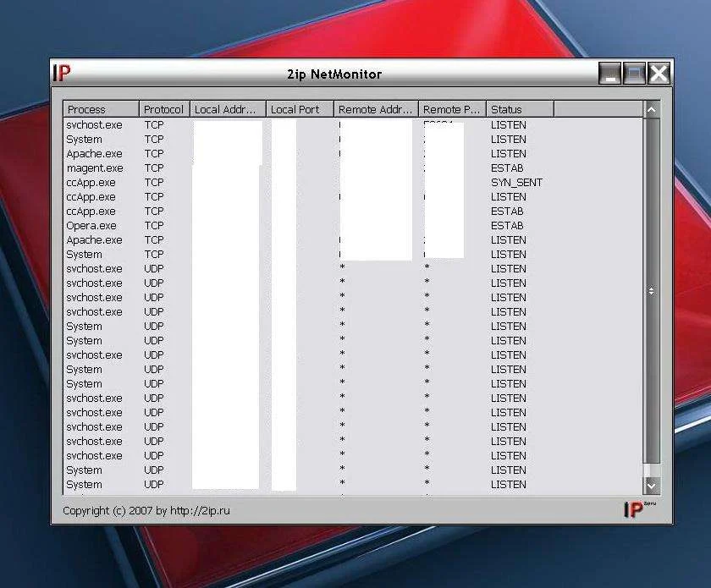Image resolution: width=711 pixels, height=588 pixels.
Task: Click ccApp.exe in its ESTAB row
Action: [91, 212]
